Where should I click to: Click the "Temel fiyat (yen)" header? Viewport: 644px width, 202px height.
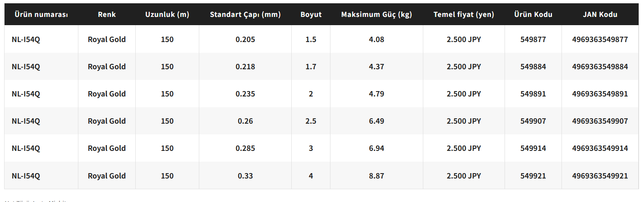click(464, 14)
